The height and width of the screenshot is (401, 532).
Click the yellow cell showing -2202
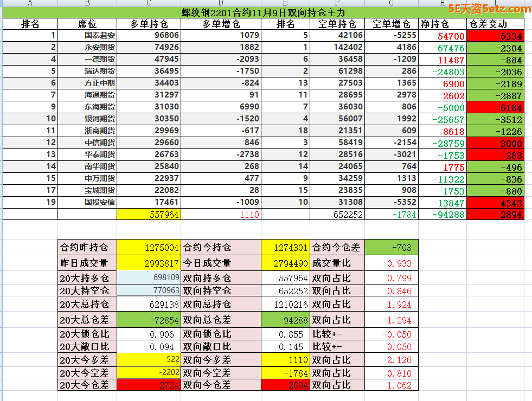tap(149, 372)
